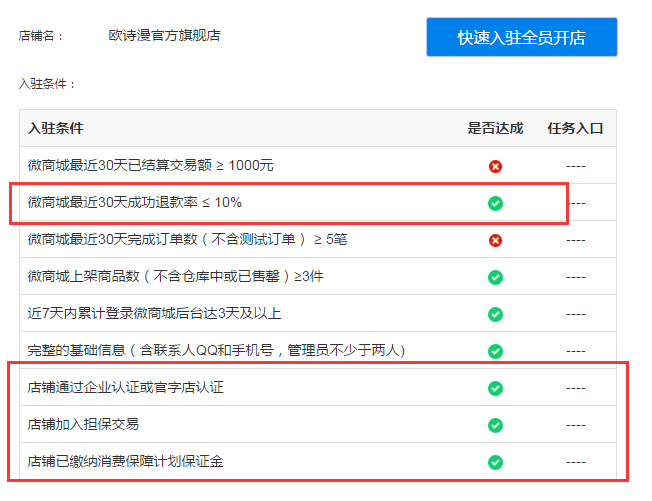The width and height of the screenshot is (652, 501).
Task: Click green check icon for 消费保障计划保证金 row
Action: click(x=495, y=462)
